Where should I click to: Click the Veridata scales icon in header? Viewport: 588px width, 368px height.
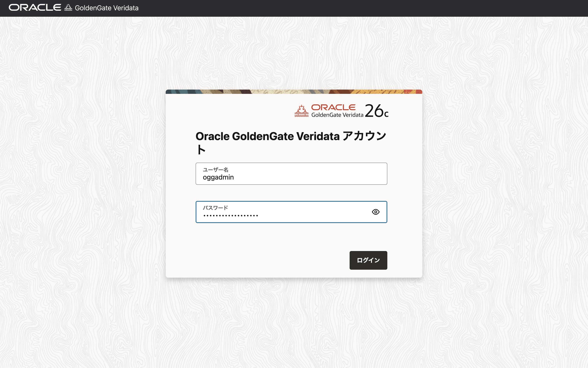coord(68,8)
